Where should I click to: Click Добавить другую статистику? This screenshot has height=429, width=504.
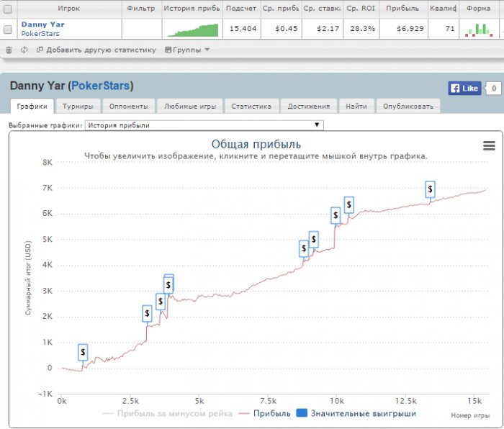[101, 50]
